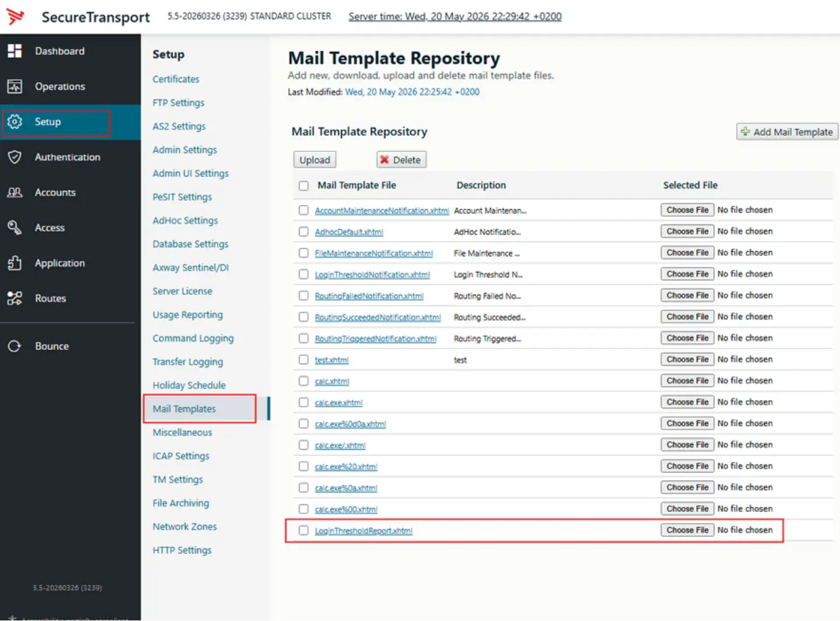The height and width of the screenshot is (621, 840).
Task: Select the LoginThresholdReport.xhtml checkbox
Action: (303, 530)
